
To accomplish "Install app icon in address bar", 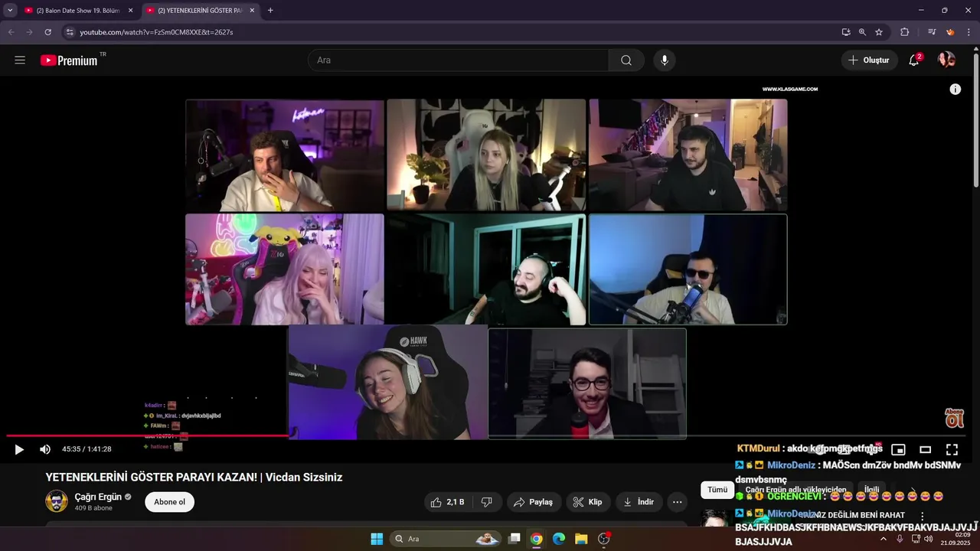I will [x=845, y=32].
